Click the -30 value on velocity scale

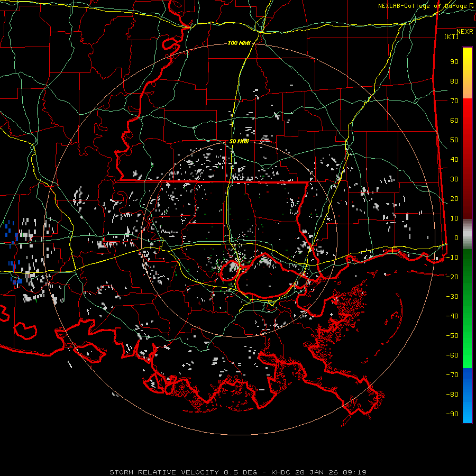pyautogui.click(x=452, y=297)
